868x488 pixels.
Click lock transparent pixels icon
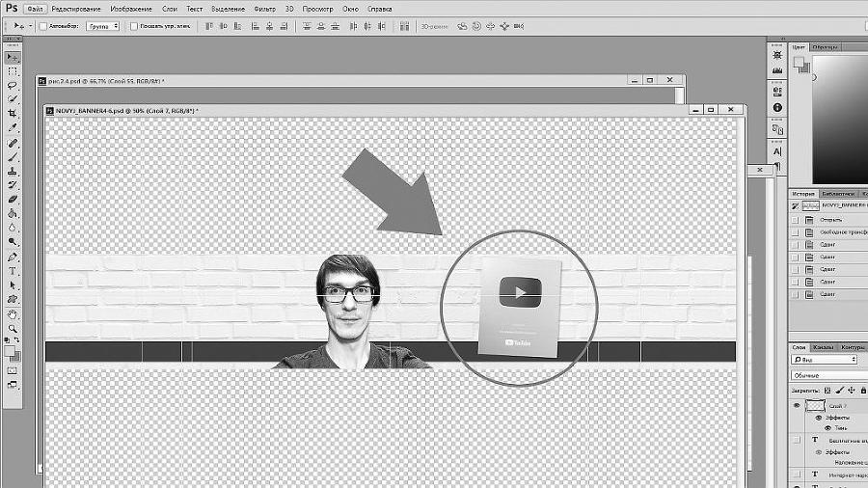(x=827, y=391)
